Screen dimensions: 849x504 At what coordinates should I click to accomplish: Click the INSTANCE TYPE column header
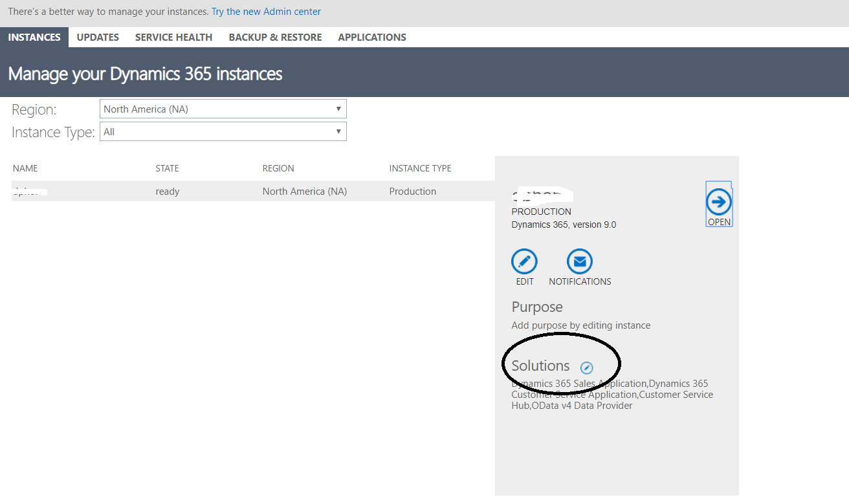click(420, 168)
